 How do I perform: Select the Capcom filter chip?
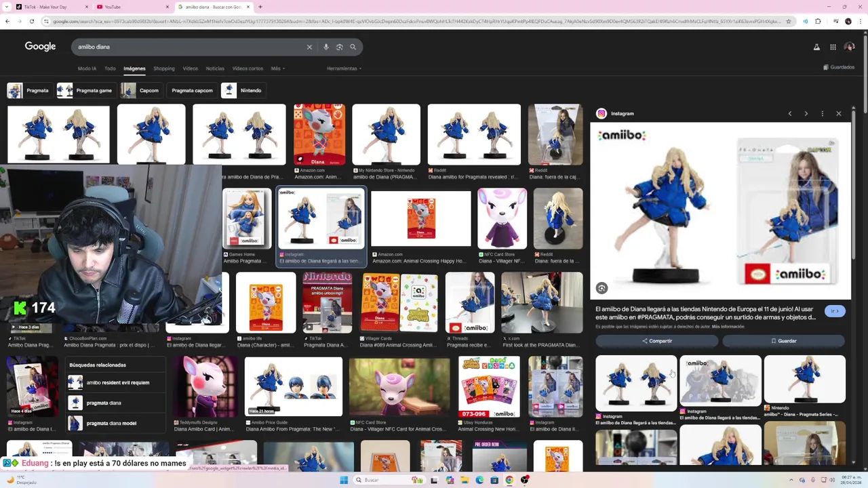coord(140,90)
